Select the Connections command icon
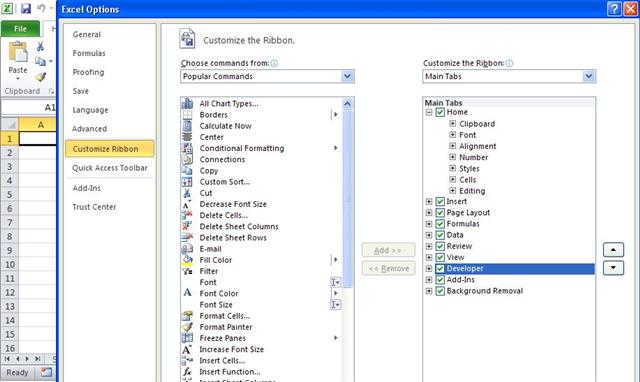The image size is (640, 382). pyautogui.click(x=187, y=159)
